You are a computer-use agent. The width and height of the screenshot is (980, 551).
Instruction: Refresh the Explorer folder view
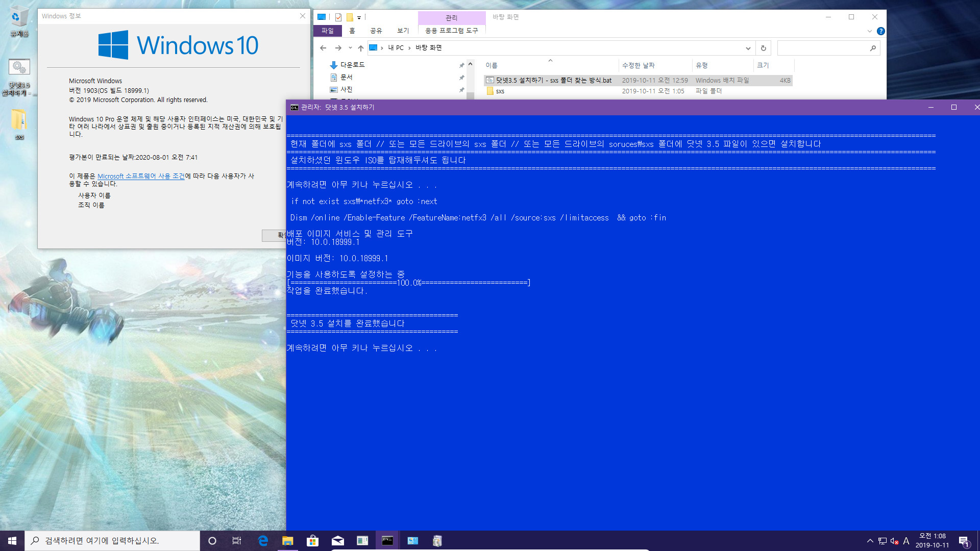point(764,48)
